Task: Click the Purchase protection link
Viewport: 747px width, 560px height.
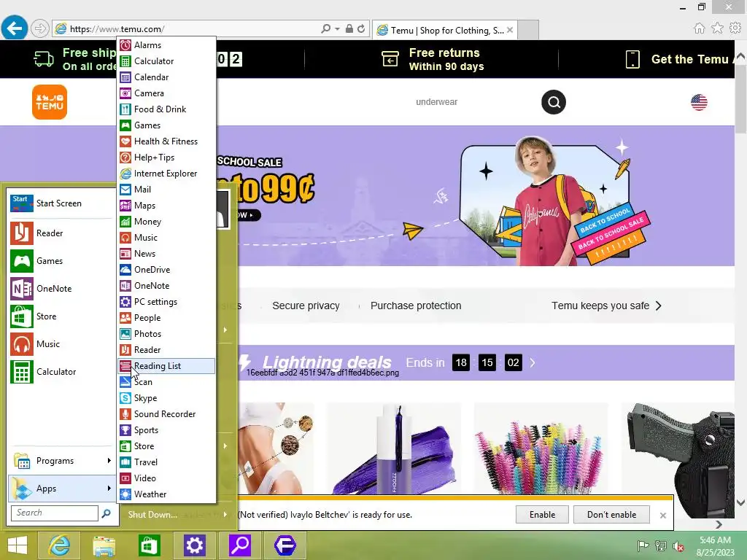Action: pyautogui.click(x=416, y=306)
